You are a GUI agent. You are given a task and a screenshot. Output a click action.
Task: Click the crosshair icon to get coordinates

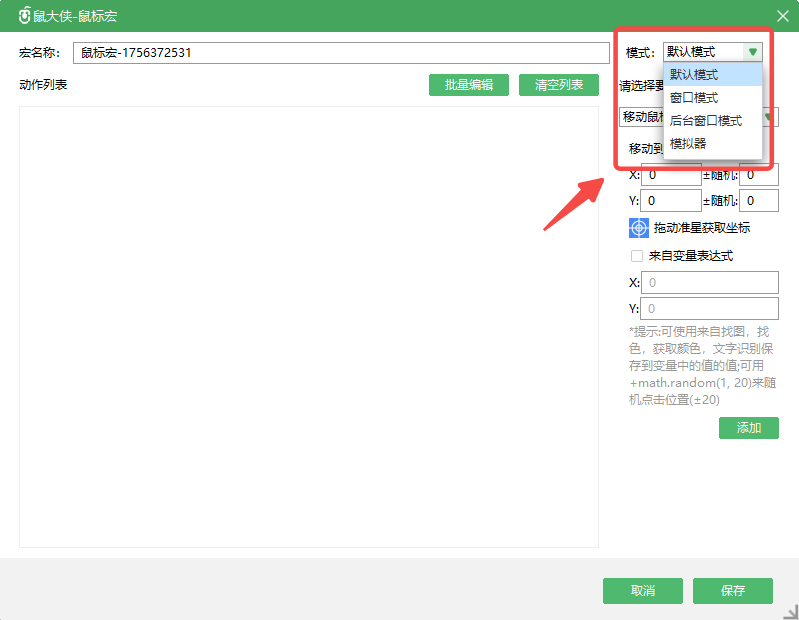pyautogui.click(x=639, y=228)
